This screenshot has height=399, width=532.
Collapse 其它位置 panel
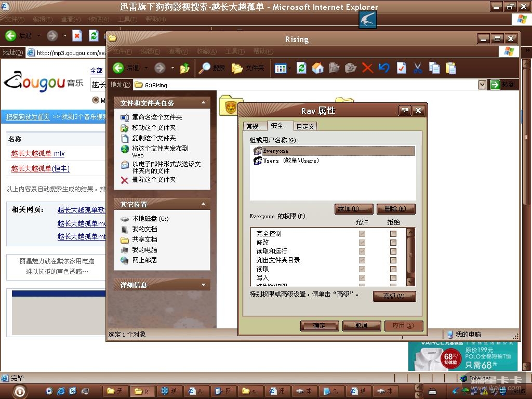203,204
